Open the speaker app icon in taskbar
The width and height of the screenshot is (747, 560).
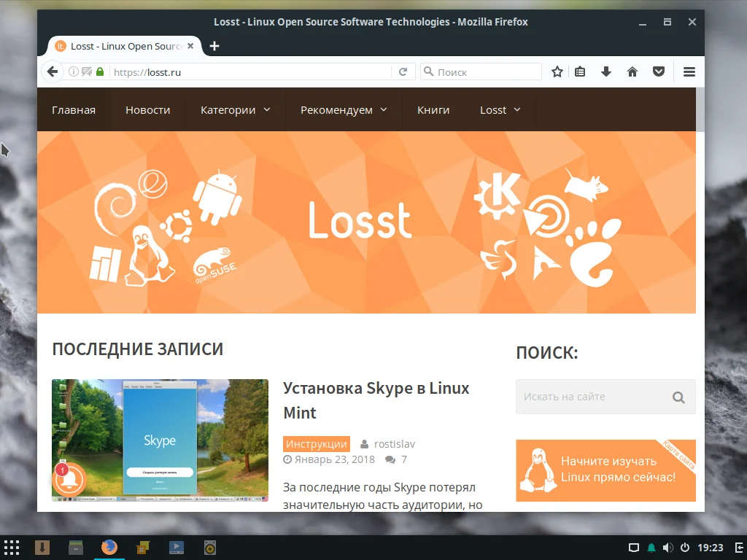click(209, 548)
